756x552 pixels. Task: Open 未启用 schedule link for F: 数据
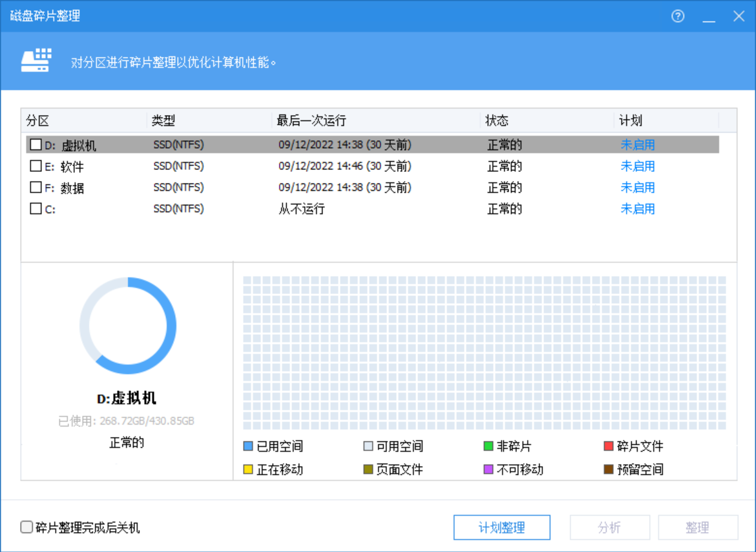(637, 187)
